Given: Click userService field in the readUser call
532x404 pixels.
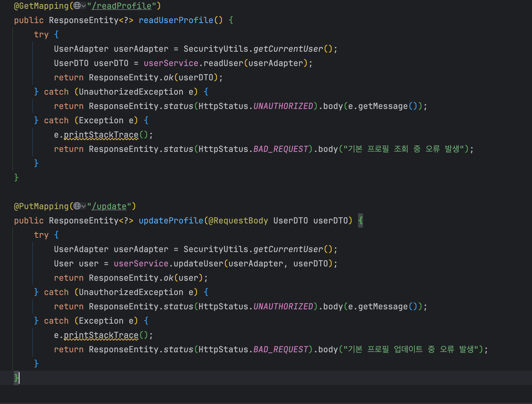Looking at the screenshot, I should click(x=171, y=63).
